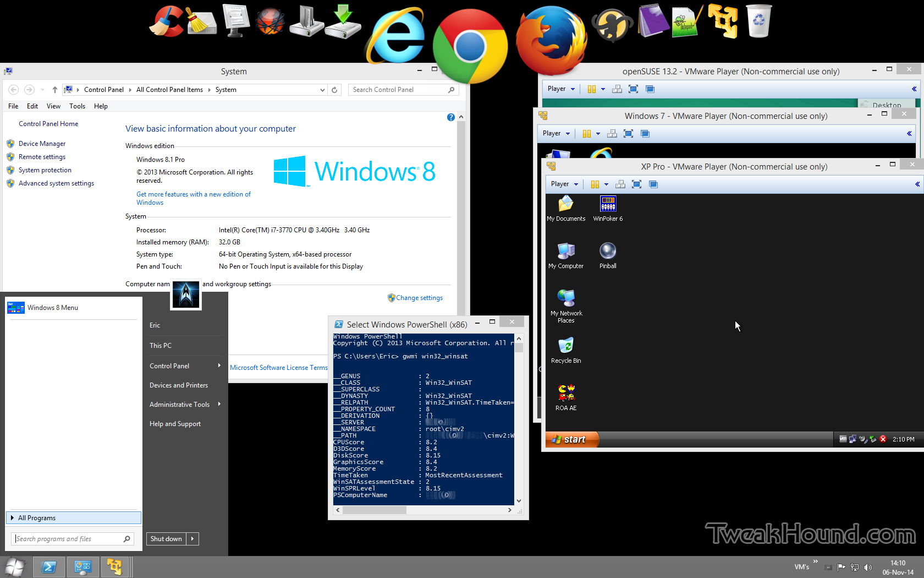The width and height of the screenshot is (924, 578).
Task: Enter full screen in Windows 7 VM
Action: point(629,134)
